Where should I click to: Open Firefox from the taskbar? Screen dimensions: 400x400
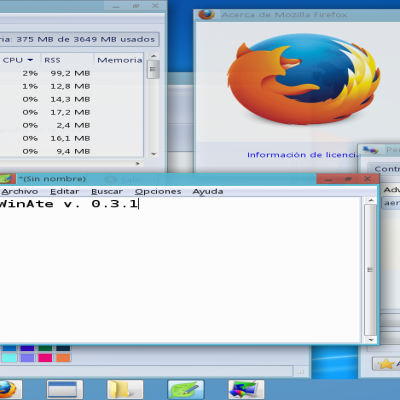coord(7,389)
